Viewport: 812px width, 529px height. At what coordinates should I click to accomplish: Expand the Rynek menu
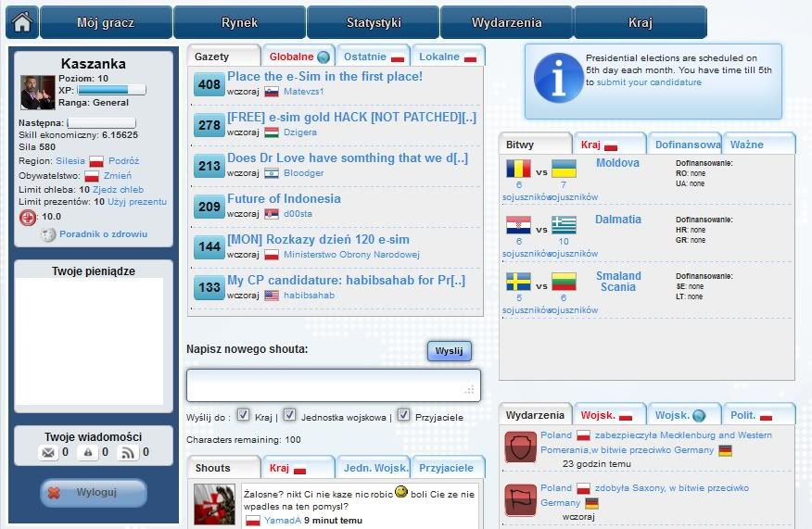coord(239,22)
